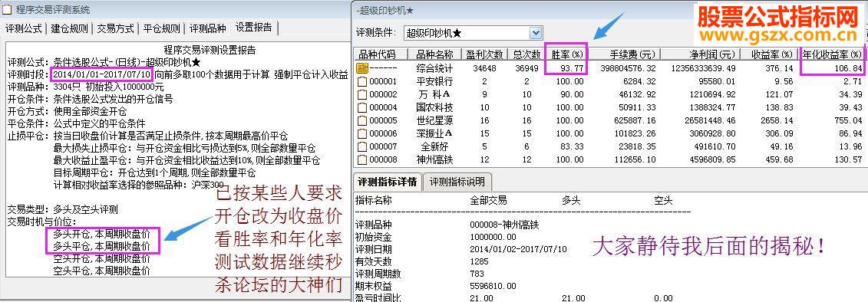Click the icon beside code 000007
868x302 pixels.
(362, 146)
